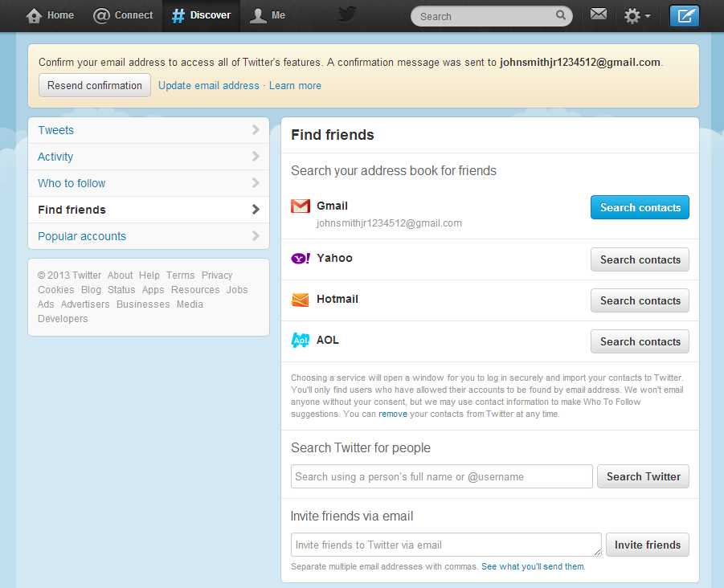Screen dimensions: 724x588
Task: Click the Invite friends button
Action: pyautogui.click(x=647, y=545)
